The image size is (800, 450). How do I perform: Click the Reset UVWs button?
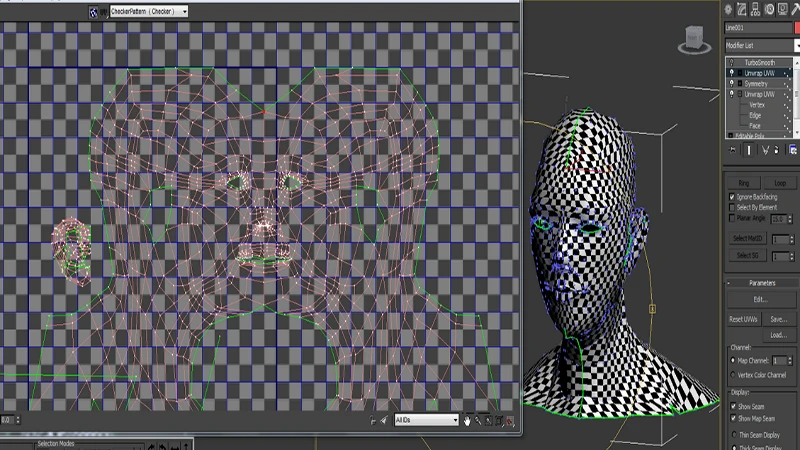(x=743, y=319)
